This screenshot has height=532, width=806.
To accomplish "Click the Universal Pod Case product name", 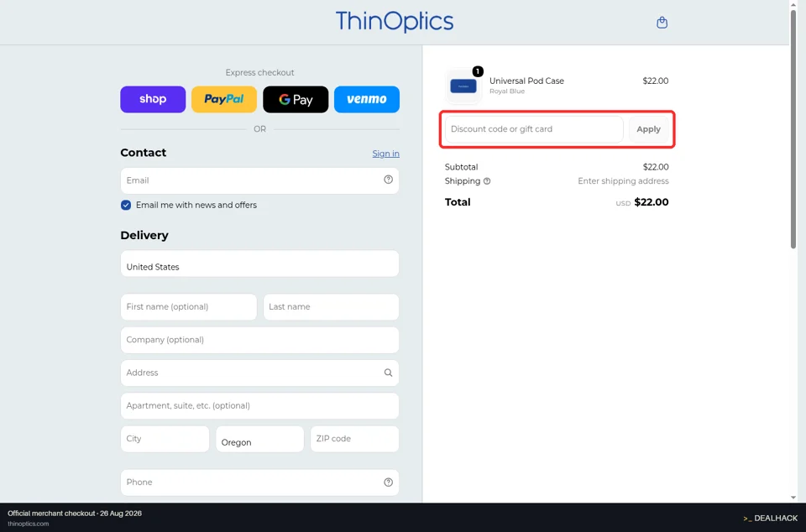I will click(x=526, y=81).
